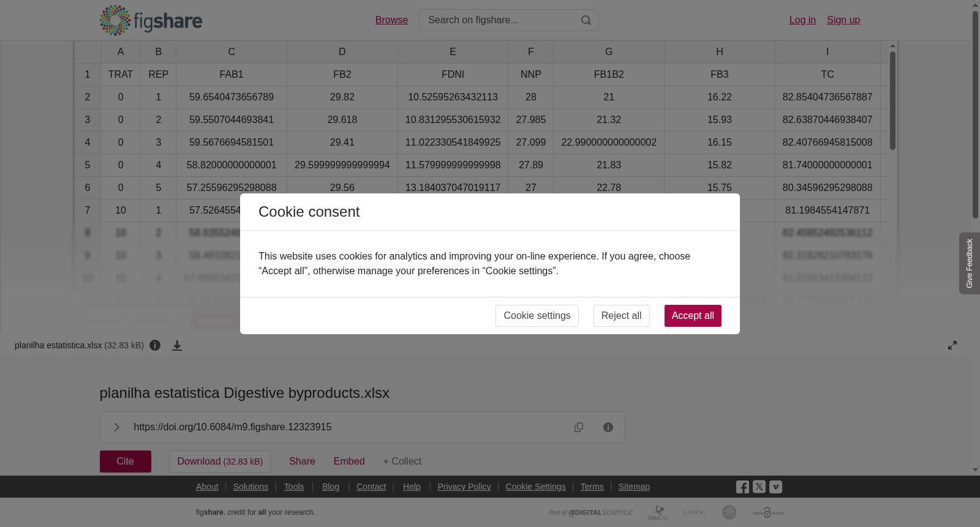
Task: Open the Browse link
Action: [391, 20]
